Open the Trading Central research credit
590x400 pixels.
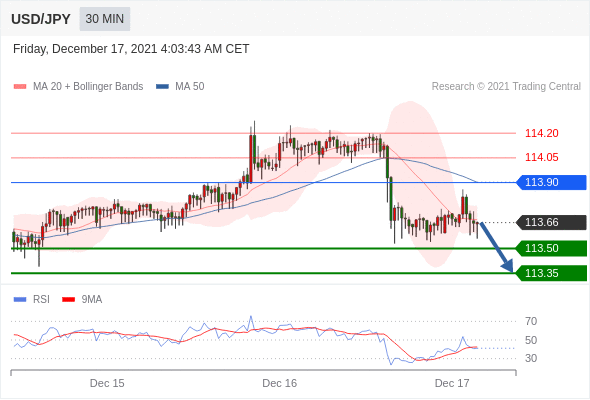pos(506,87)
